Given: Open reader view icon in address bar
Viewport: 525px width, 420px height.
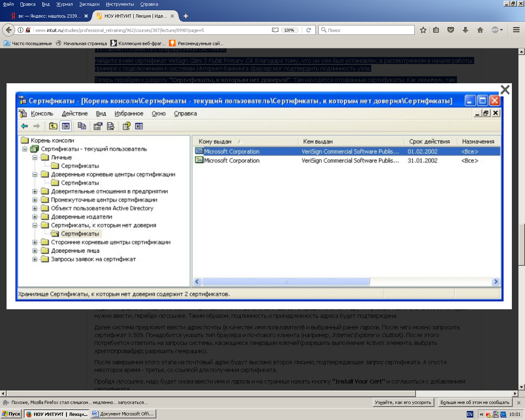Looking at the screenshot, I should pyautogui.click(x=275, y=30).
